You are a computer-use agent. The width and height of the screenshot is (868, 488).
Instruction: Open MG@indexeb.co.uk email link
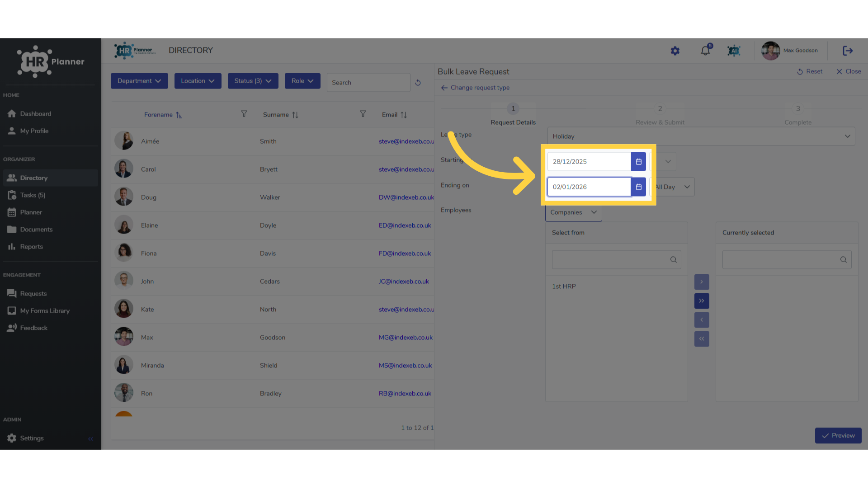[406, 338]
